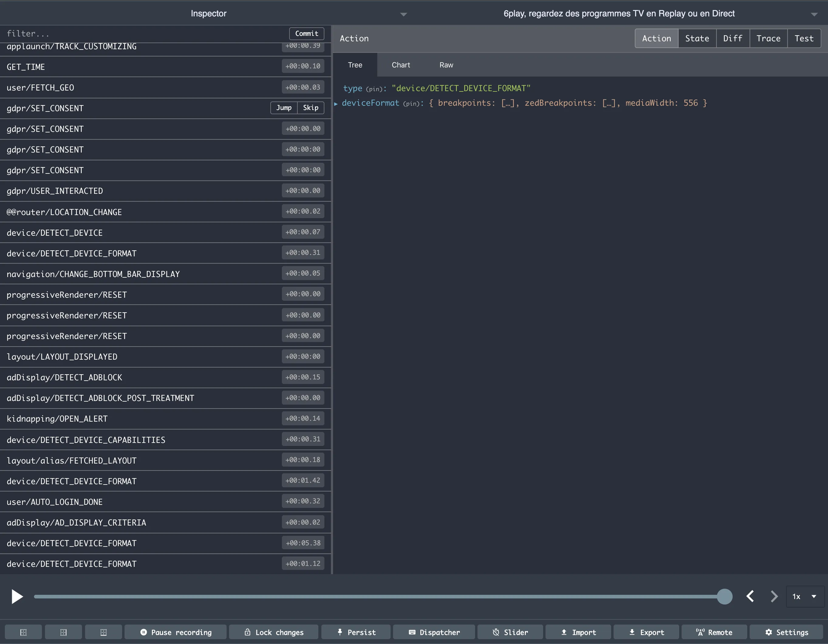Toggle Lock changes in bottom toolbar
The height and width of the screenshot is (644, 828).
click(274, 632)
